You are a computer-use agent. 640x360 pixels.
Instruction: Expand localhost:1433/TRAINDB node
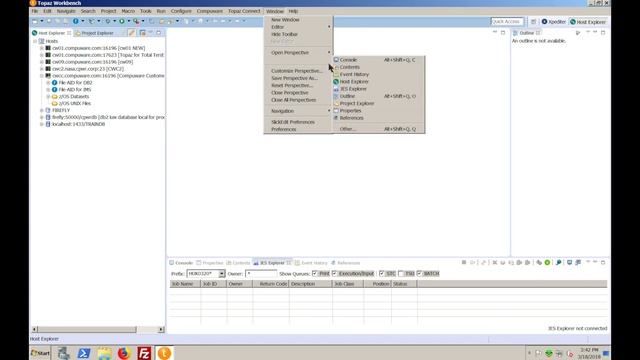click(42, 124)
